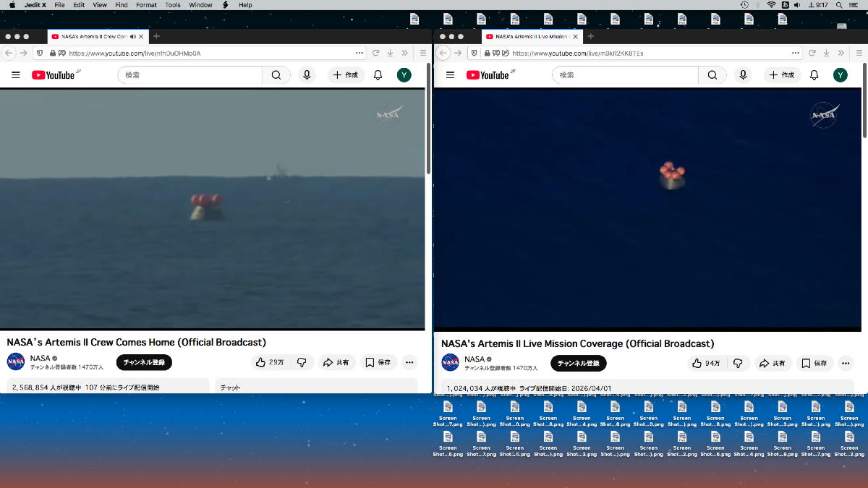This screenshot has width=868, height=488.
Task: Open account avatar Y in right window
Action: (840, 75)
